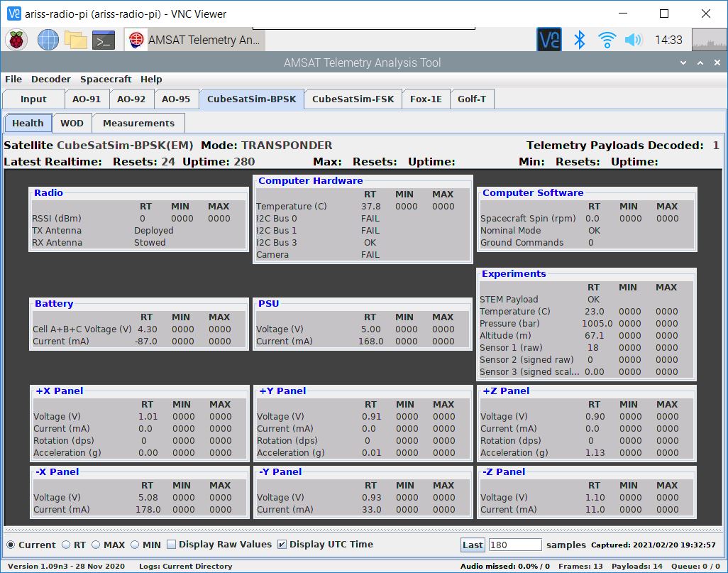Maximize the AMSAT tool window with up arrow

(700, 62)
